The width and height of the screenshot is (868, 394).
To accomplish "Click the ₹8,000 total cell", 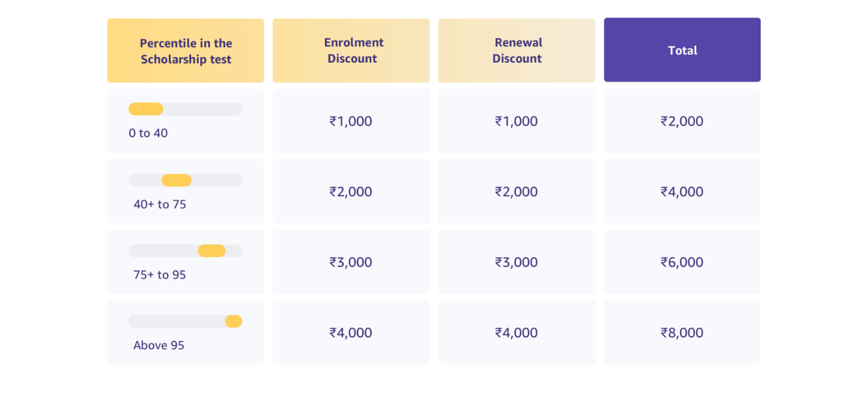I will [x=682, y=333].
